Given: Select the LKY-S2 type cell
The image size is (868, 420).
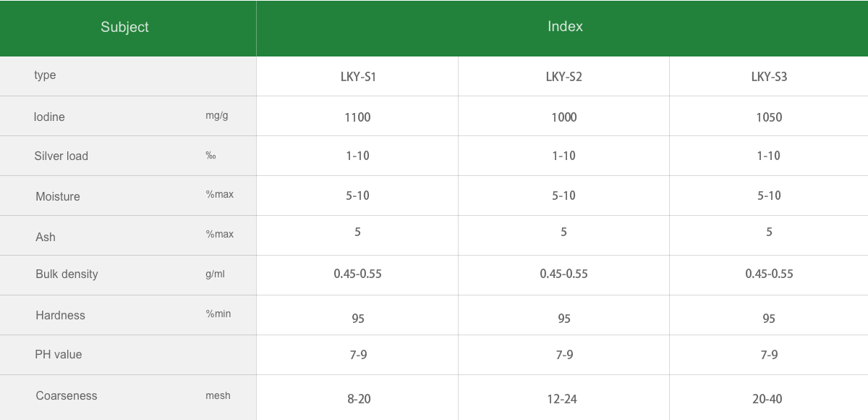Looking at the screenshot, I should [x=563, y=77].
